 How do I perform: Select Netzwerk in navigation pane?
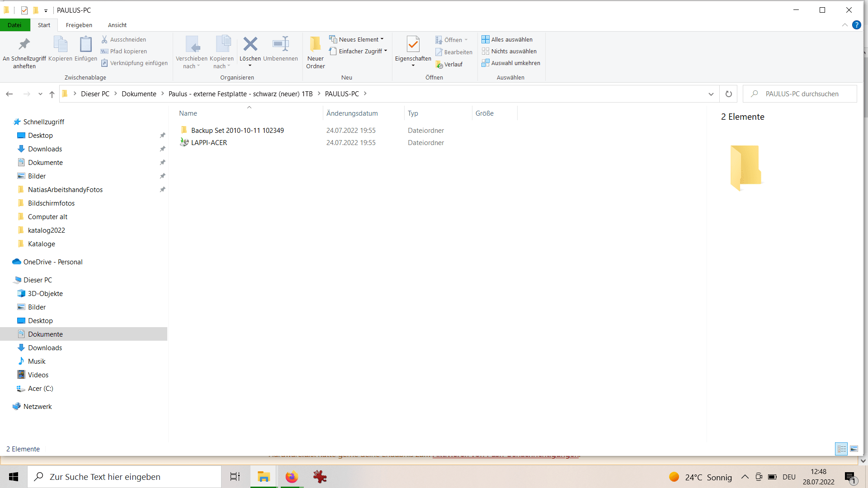click(x=38, y=406)
